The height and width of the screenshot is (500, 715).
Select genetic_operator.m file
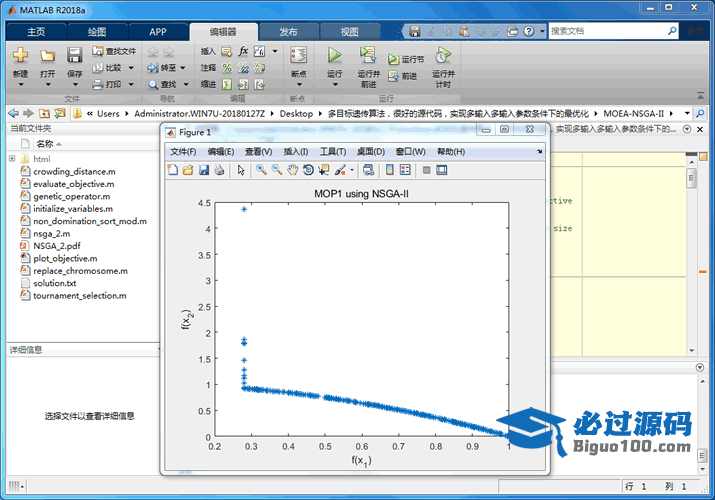click(x=72, y=196)
